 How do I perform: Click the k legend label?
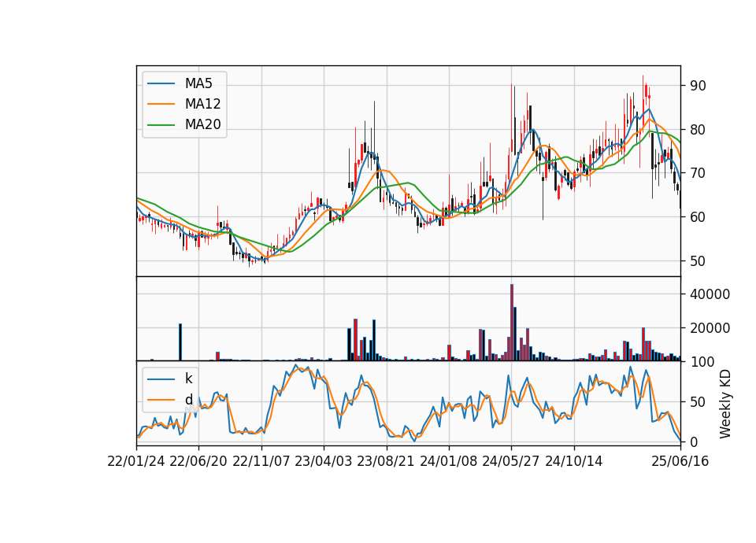[188, 379]
